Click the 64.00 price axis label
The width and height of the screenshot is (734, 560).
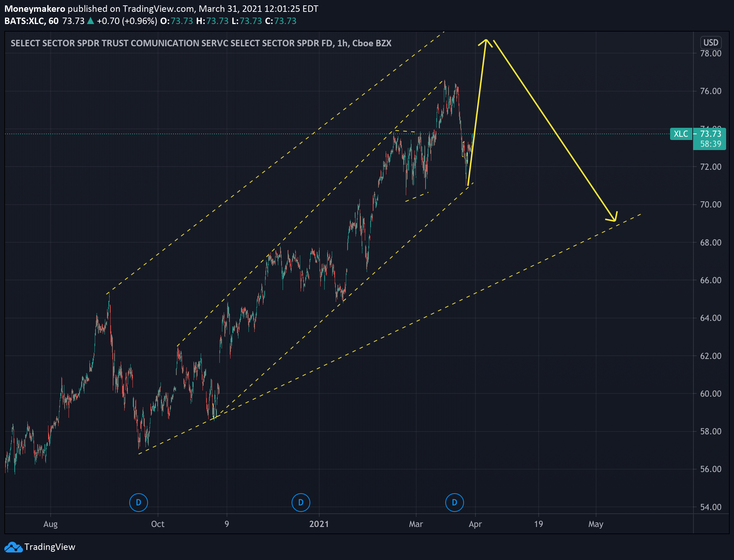711,318
